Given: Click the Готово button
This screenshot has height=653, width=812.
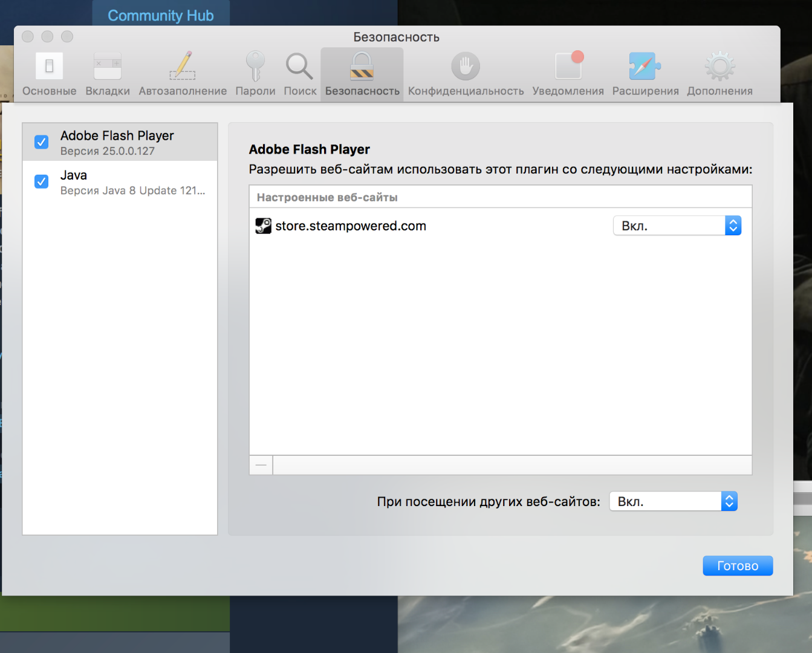Looking at the screenshot, I should click(x=738, y=566).
